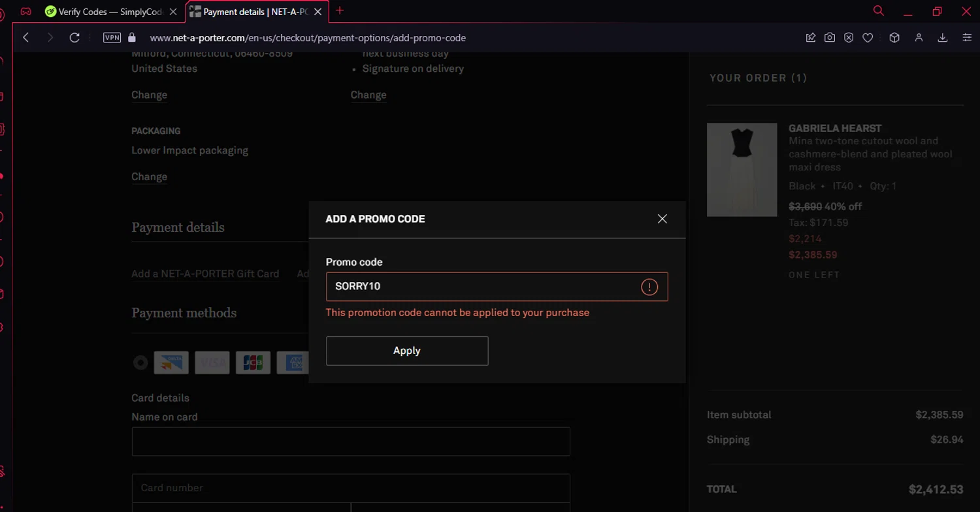The height and width of the screenshot is (512, 980).
Task: Open the downloads icon
Action: (x=943, y=38)
